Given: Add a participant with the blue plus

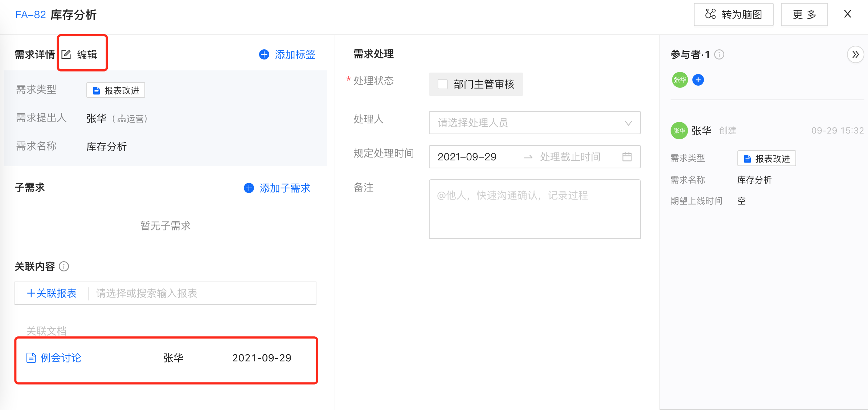Looking at the screenshot, I should point(698,80).
